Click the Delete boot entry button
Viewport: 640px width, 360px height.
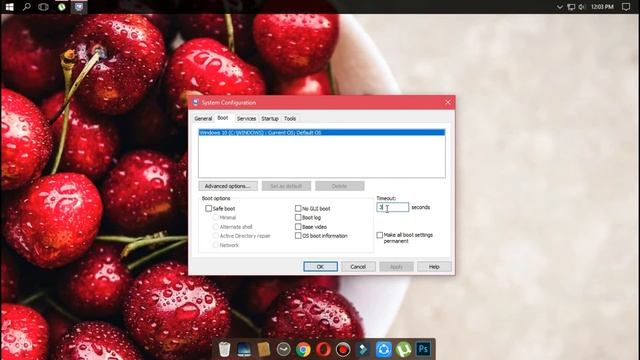(340, 186)
